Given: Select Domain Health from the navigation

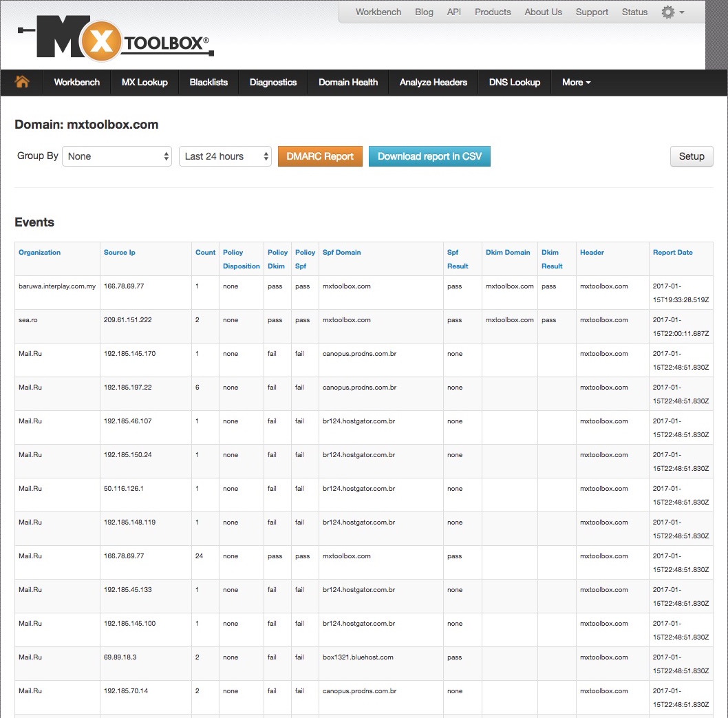Looking at the screenshot, I should coord(348,82).
